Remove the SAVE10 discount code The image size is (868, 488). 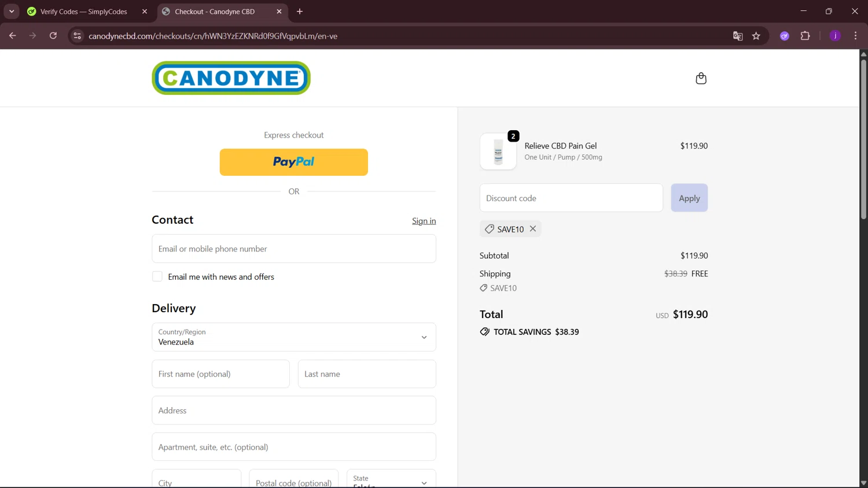(x=533, y=229)
